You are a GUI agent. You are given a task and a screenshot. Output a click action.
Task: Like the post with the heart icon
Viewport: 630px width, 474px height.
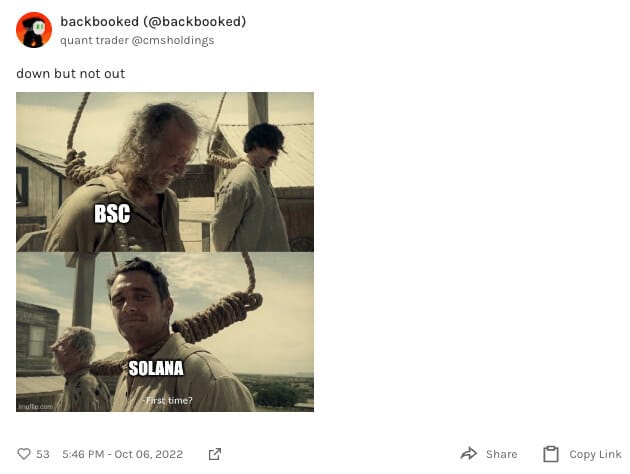click(24, 454)
